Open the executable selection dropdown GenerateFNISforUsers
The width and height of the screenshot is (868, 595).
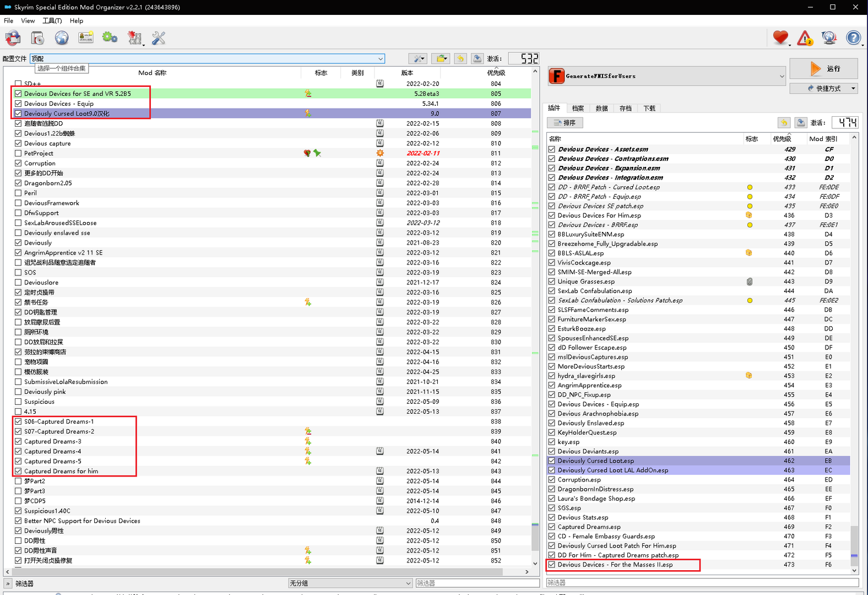click(667, 76)
